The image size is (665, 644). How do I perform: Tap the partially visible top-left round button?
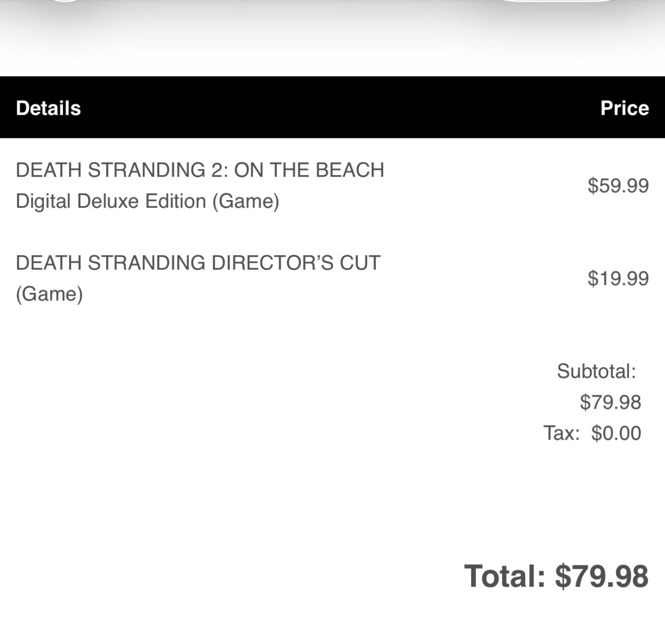[x=66, y=2]
